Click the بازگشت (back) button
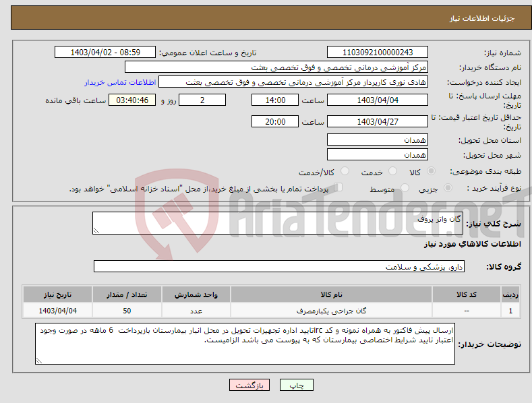 249,385
